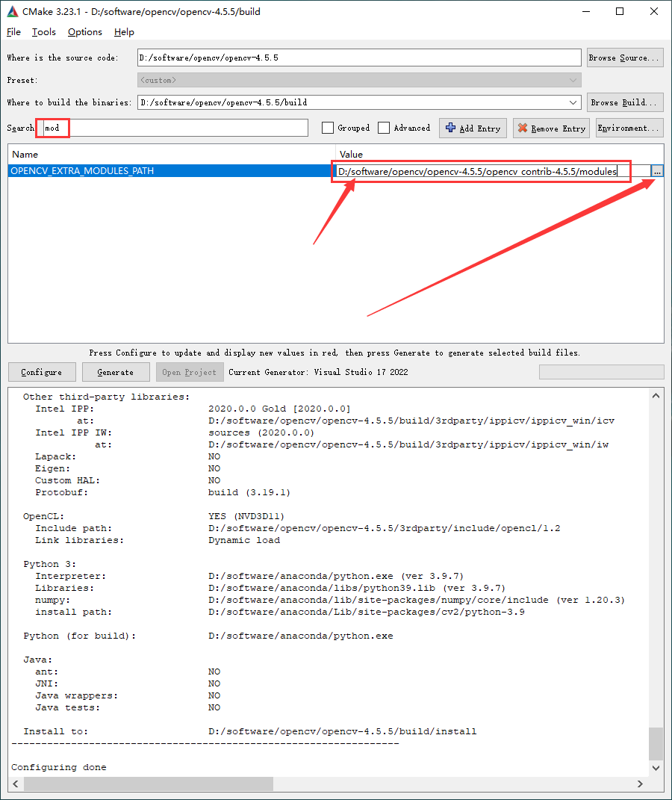
Task: Click the Name column header
Action: pyautogui.click(x=172, y=154)
